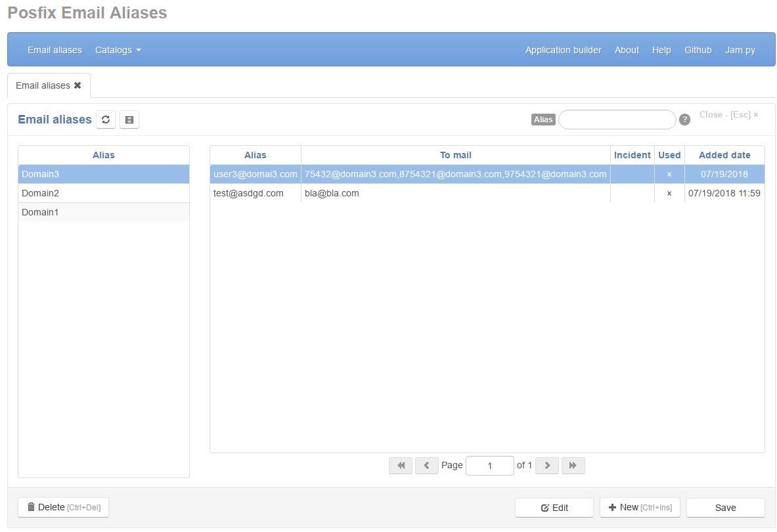Viewport: 777px width, 532px height.
Task: Open the Catalogs dropdown menu
Action: tap(118, 50)
